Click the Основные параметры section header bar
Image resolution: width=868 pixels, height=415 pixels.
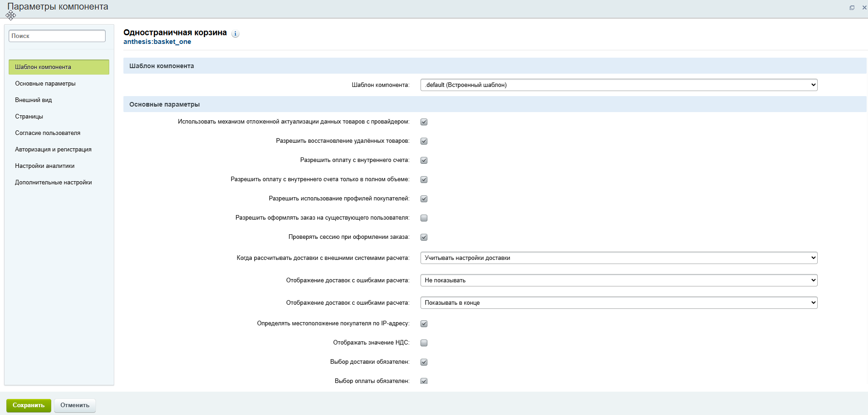(495, 104)
